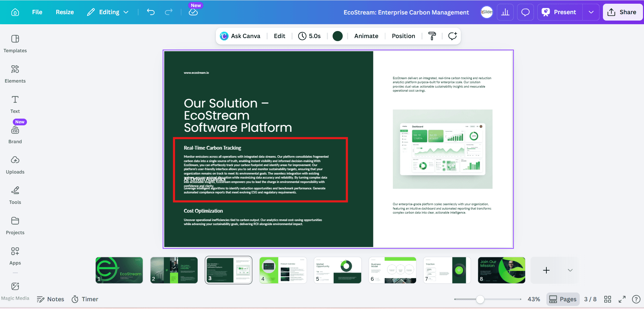
Task: Select Cost Optimization heading
Action: (x=203, y=211)
